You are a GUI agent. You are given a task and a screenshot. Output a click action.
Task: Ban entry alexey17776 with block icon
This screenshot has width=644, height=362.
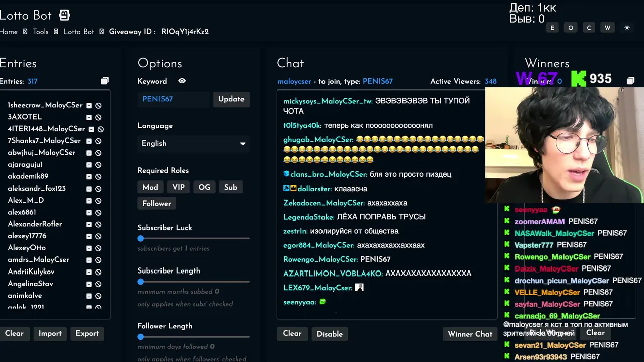(98, 236)
